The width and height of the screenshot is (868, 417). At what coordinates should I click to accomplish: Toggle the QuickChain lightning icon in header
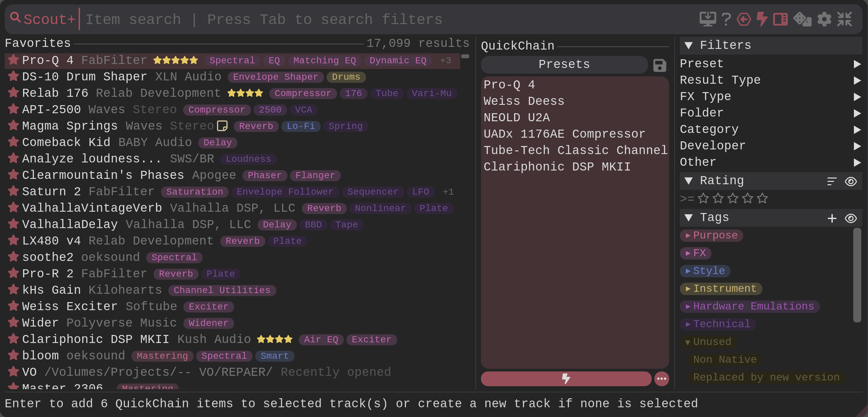tap(762, 19)
